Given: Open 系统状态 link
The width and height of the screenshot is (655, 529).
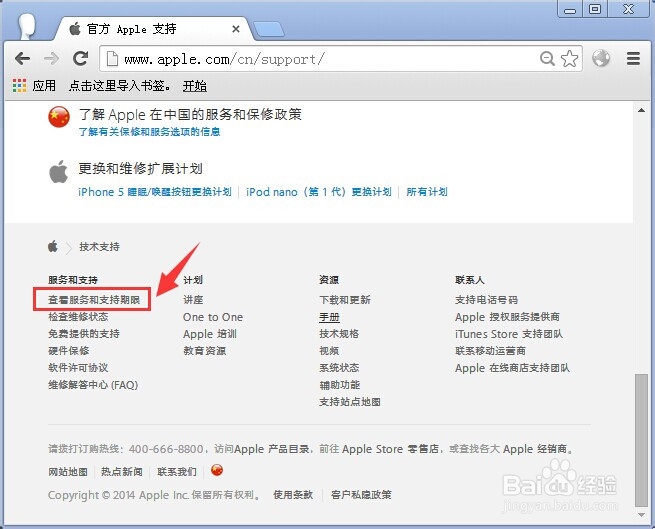Looking at the screenshot, I should point(339,368).
